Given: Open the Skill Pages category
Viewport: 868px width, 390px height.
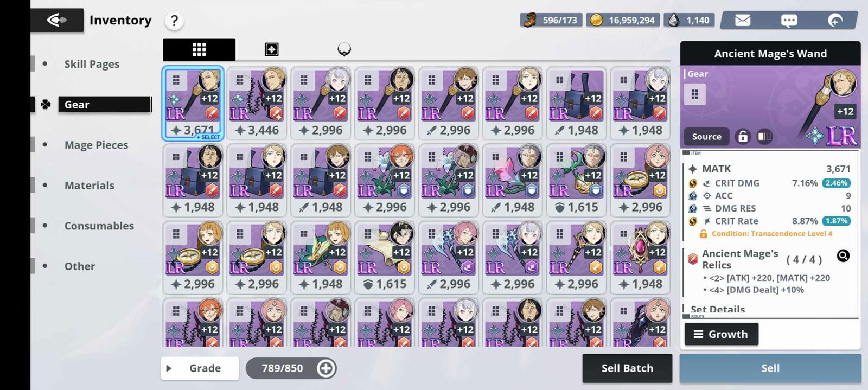Looking at the screenshot, I should coord(92,64).
